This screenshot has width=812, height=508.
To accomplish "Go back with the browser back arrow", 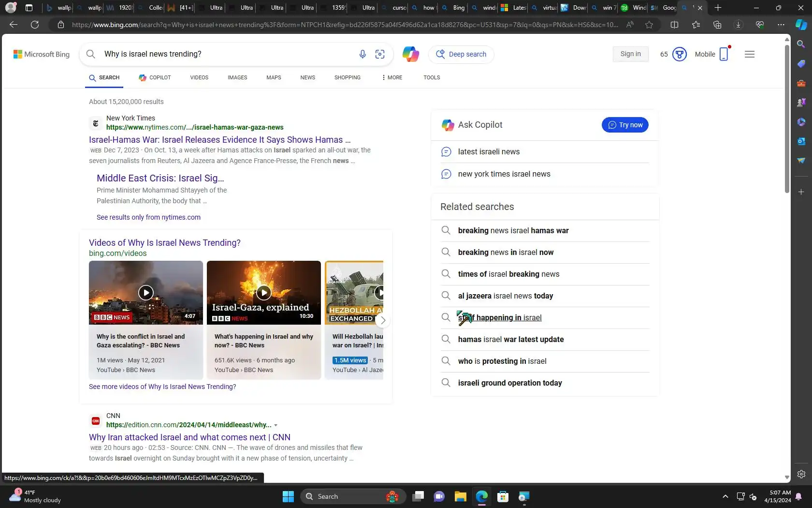I will point(14,25).
